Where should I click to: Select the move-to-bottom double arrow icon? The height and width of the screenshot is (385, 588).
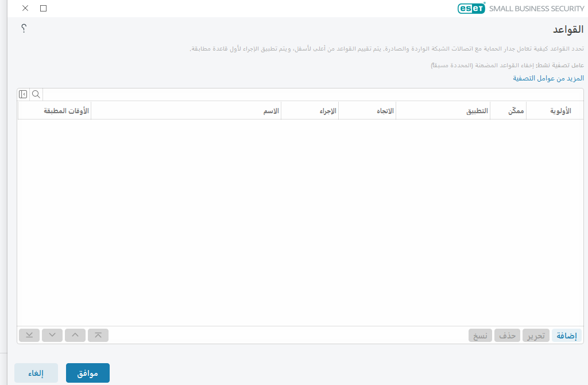pyautogui.click(x=29, y=335)
